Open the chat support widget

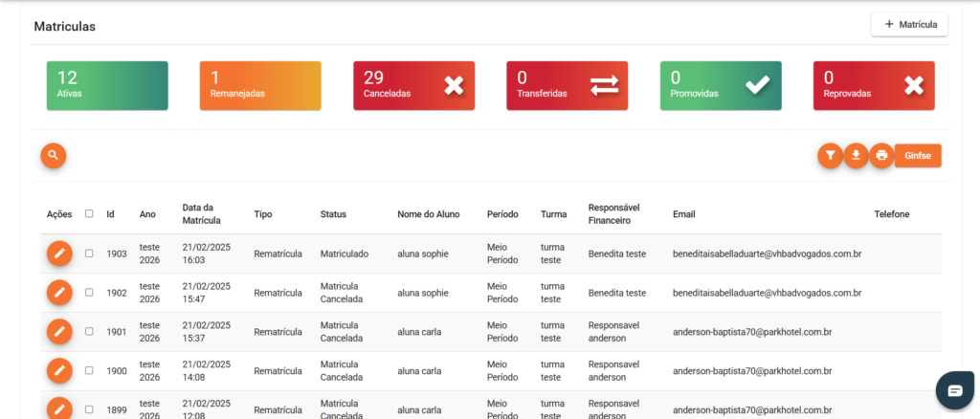954,390
